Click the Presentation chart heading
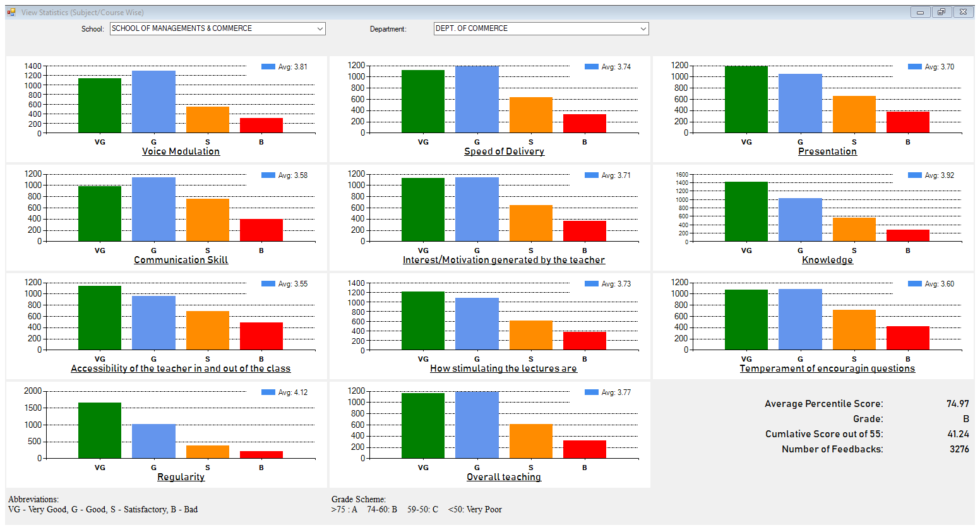 pyautogui.click(x=827, y=151)
